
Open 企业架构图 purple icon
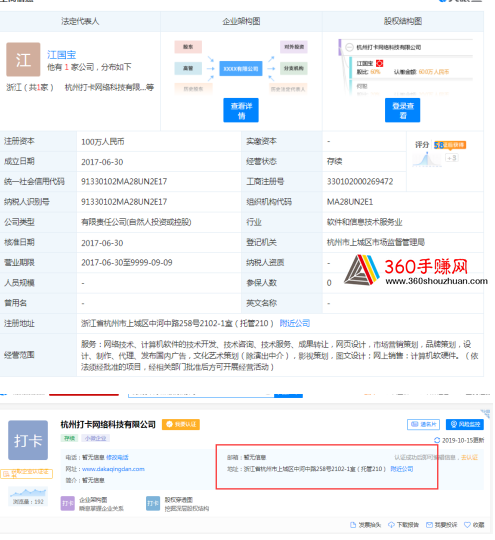(68, 503)
